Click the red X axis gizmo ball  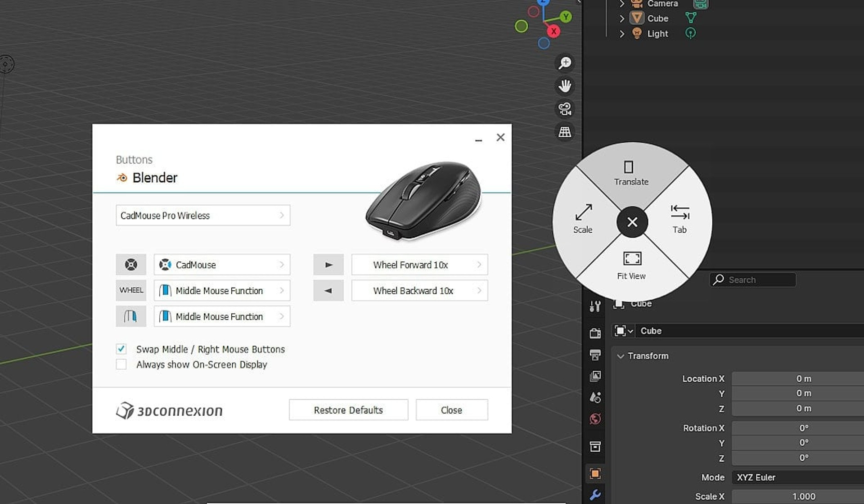(553, 31)
